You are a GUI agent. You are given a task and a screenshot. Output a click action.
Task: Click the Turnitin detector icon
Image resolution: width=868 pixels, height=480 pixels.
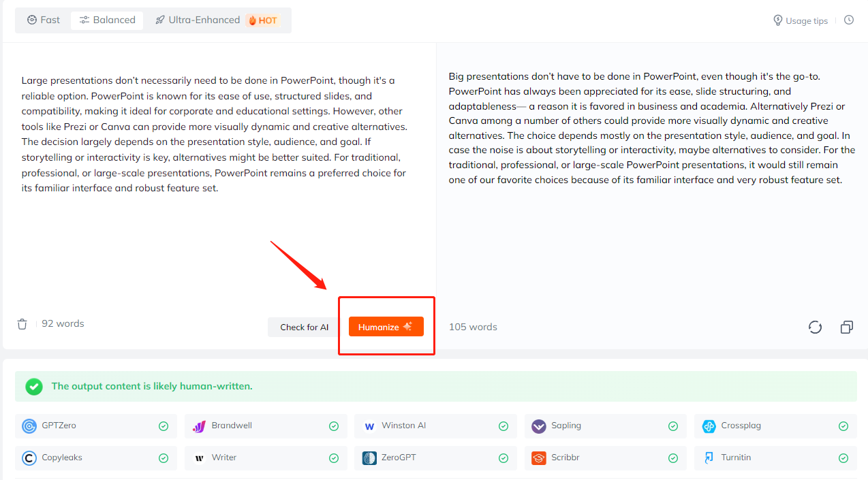click(709, 458)
